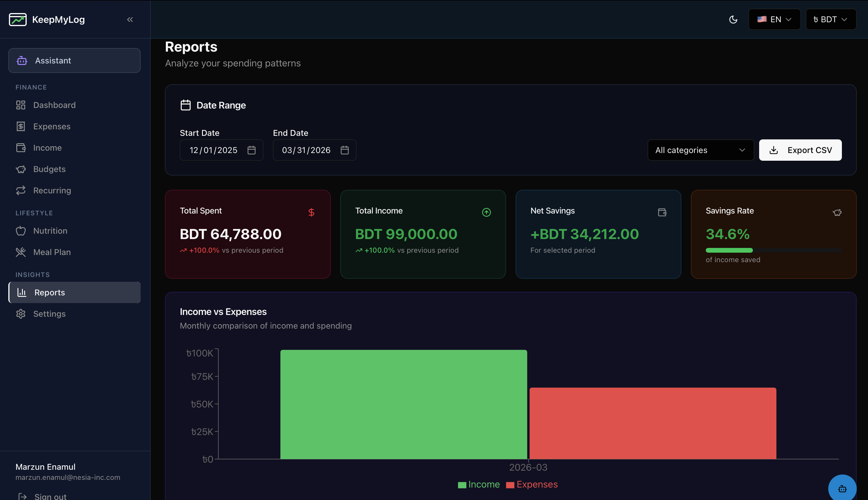Image resolution: width=868 pixels, height=500 pixels.
Task: Open the Meal Plan page
Action: pos(52,252)
